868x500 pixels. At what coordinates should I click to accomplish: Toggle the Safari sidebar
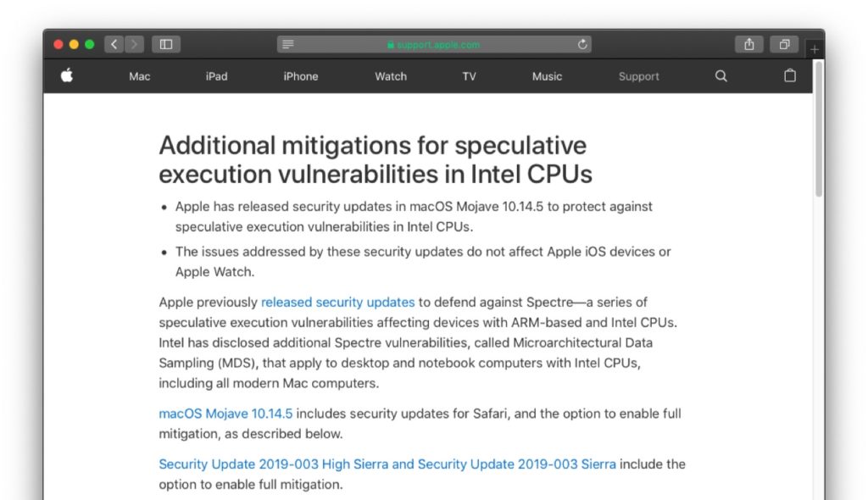click(166, 44)
